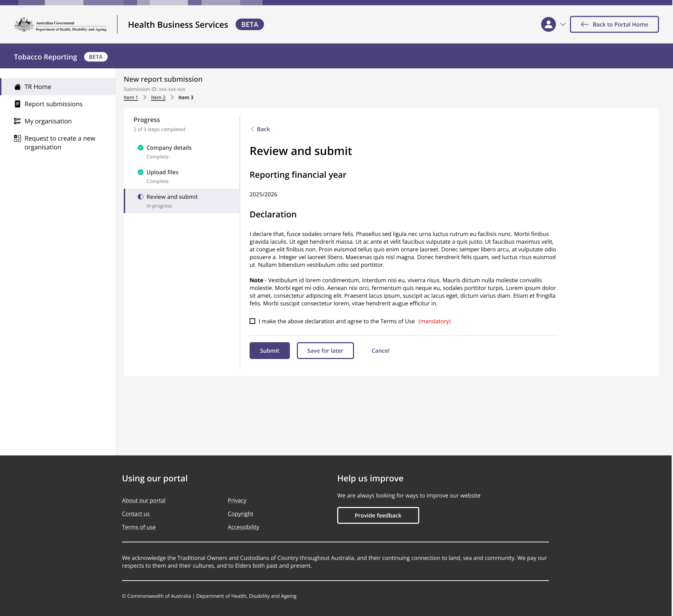This screenshot has width=673, height=616.
Task: Open the Upload files step
Action: click(182, 176)
